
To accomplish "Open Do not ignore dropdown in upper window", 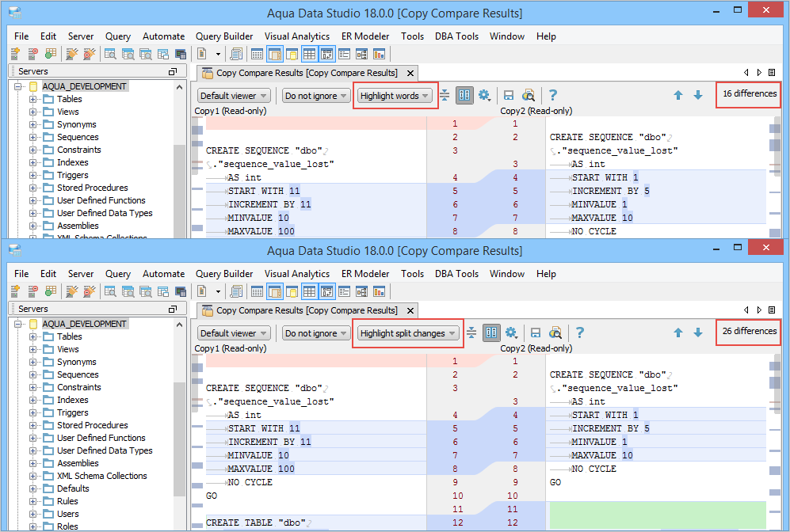I will click(x=316, y=96).
